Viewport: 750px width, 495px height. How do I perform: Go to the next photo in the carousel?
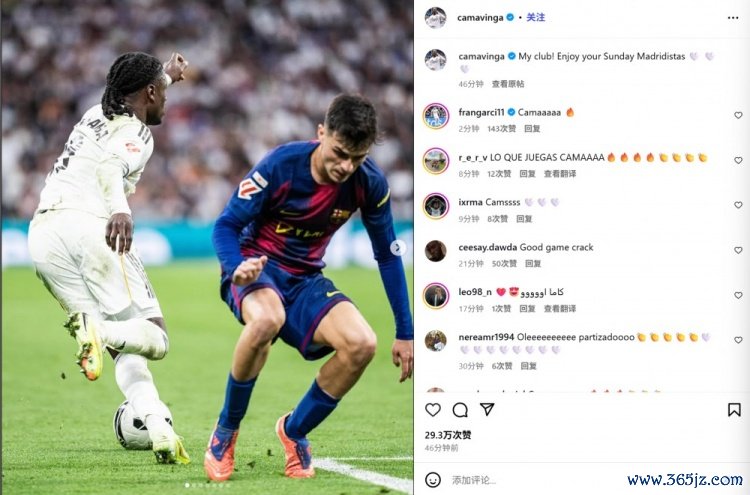click(397, 248)
